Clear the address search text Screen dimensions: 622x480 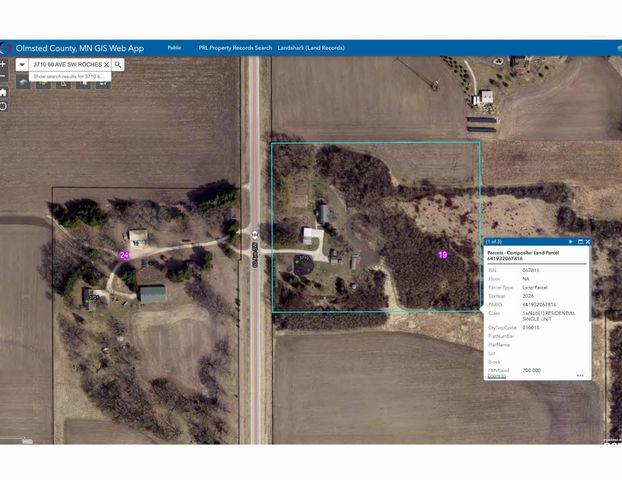point(106,64)
